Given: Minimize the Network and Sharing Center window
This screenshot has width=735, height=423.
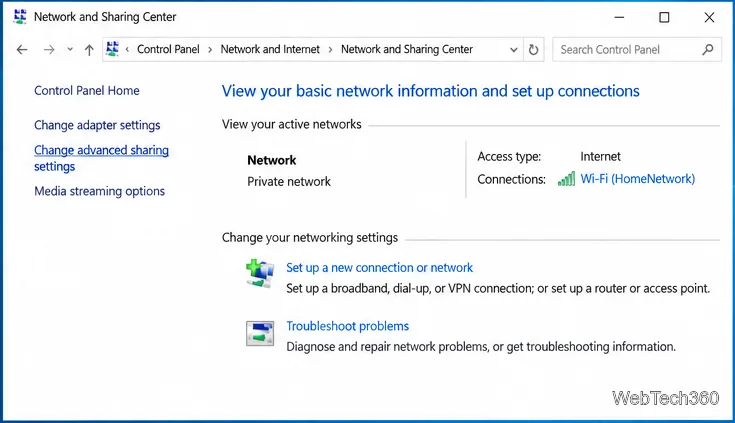Looking at the screenshot, I should [619, 17].
